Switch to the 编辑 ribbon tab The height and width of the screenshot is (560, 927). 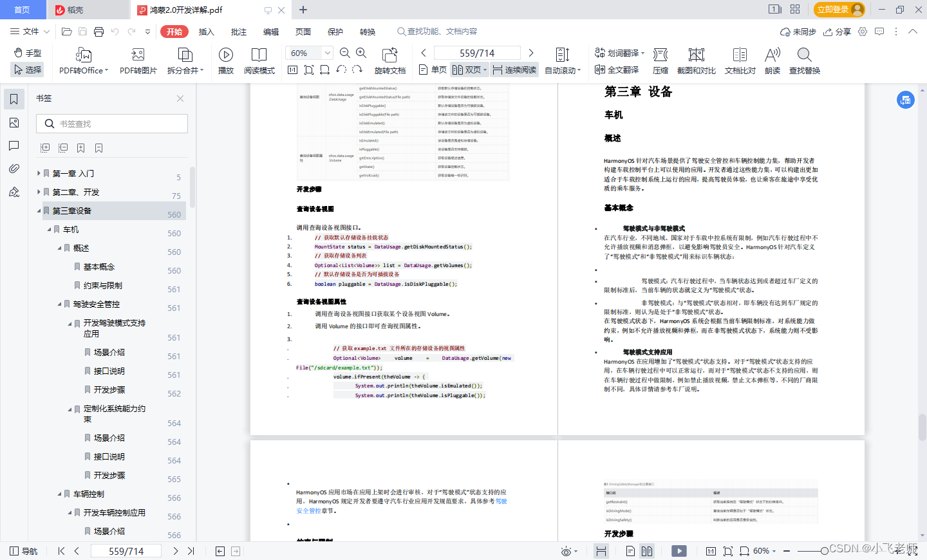[270, 32]
